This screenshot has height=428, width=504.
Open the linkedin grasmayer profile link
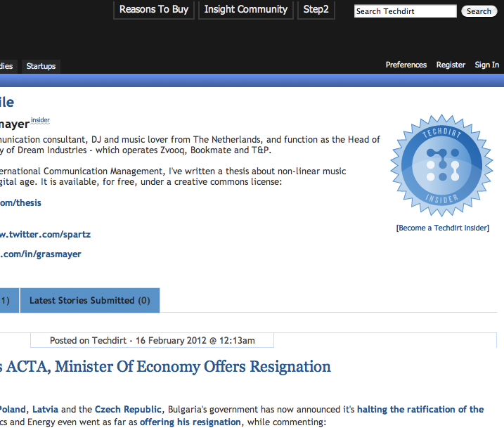(41, 254)
